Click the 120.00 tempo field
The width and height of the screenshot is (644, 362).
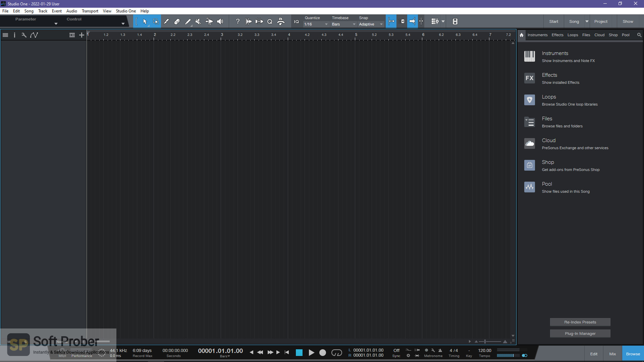tap(485, 350)
